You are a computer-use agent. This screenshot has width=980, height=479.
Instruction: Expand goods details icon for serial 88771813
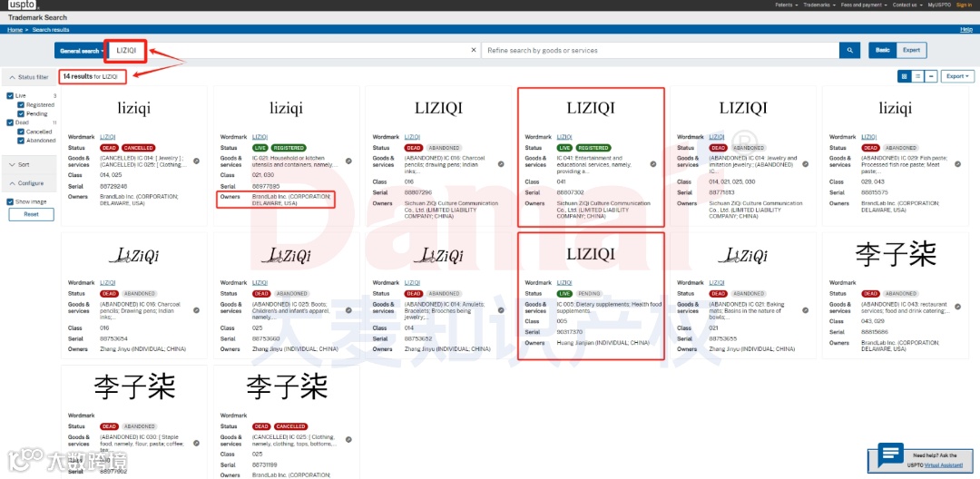coord(806,164)
